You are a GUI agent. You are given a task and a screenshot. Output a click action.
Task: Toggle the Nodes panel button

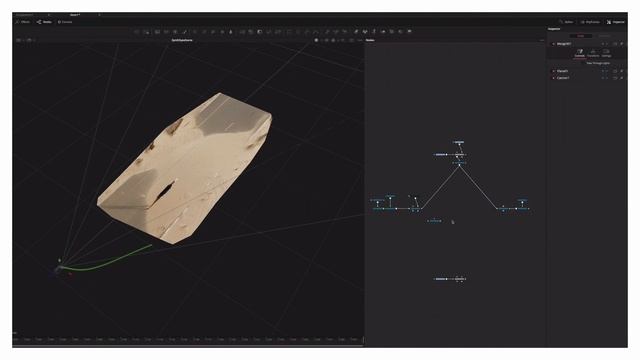point(44,22)
